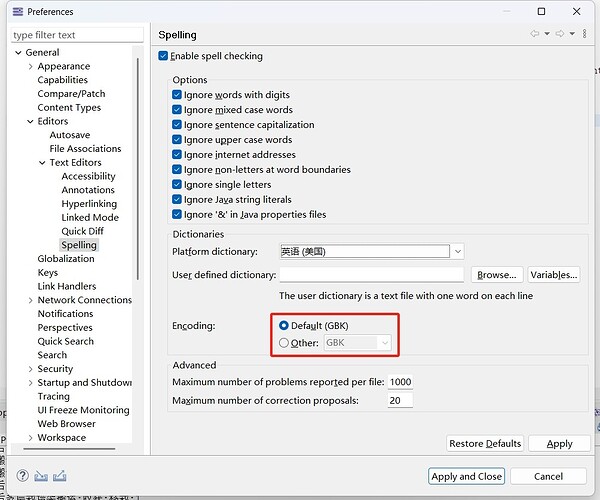
Task: Select Perspectives preference page
Action: coord(65,327)
